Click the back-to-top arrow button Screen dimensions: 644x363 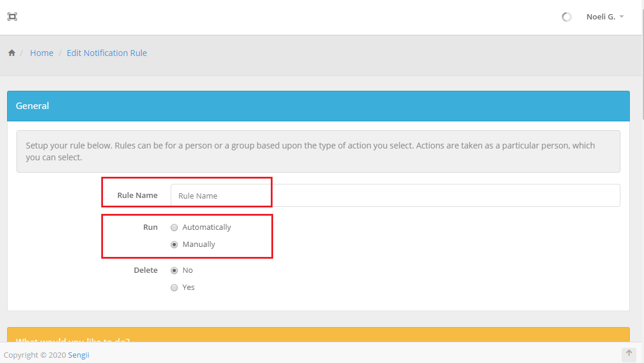tap(629, 354)
